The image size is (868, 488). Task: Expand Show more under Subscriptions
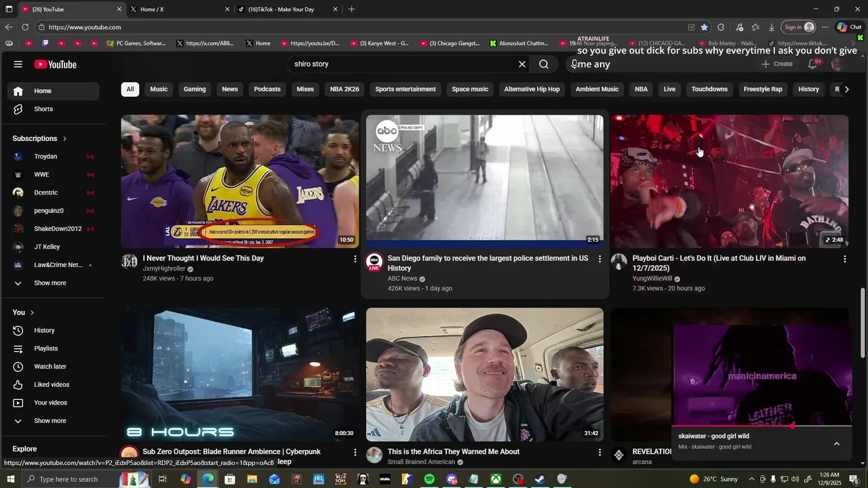(x=51, y=283)
